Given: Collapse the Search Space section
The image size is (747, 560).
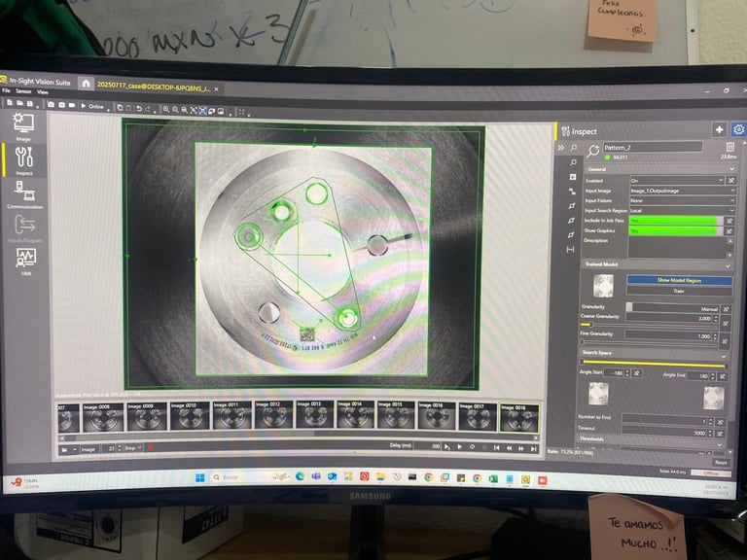Looking at the screenshot, I should coord(724,356).
